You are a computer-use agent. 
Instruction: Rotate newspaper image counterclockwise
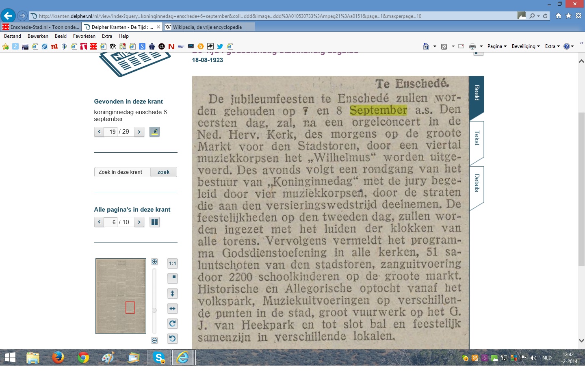pos(173,339)
